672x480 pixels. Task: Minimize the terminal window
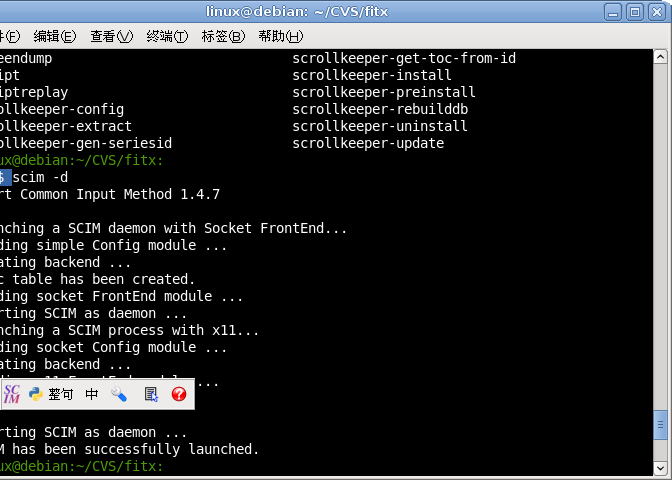[613, 12]
